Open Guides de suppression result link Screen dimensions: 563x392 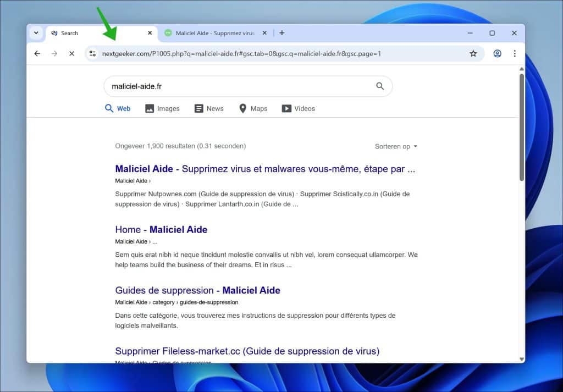tap(198, 290)
